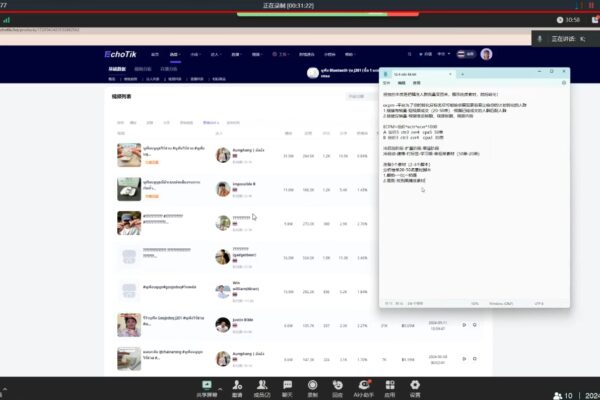Image resolution: width=600 pixels, height=400 pixels.
Task: Favorite the video in Justin Bible row
Action: 474,325
